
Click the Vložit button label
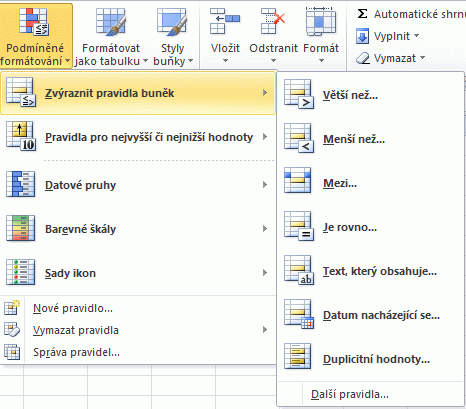pos(225,48)
